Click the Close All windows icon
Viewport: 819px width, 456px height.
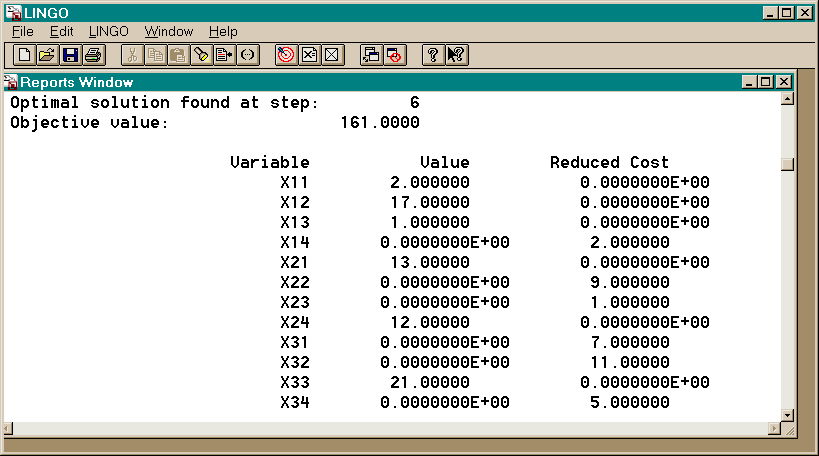tap(395, 55)
